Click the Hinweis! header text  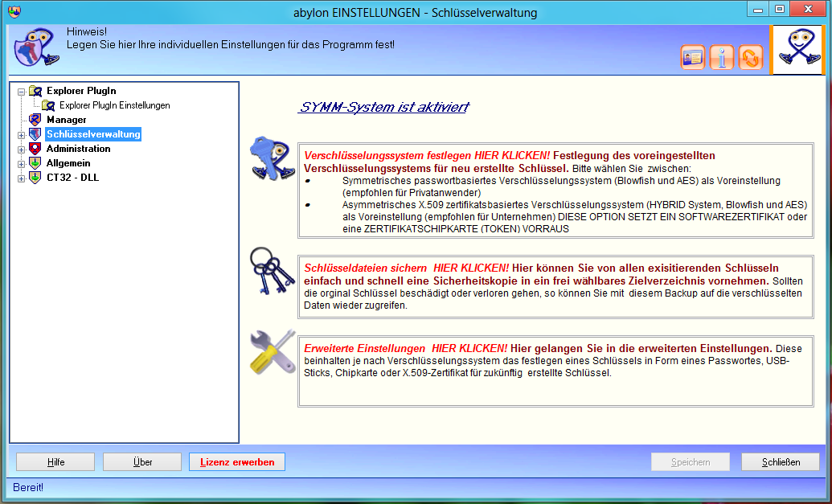pyautogui.click(x=87, y=32)
